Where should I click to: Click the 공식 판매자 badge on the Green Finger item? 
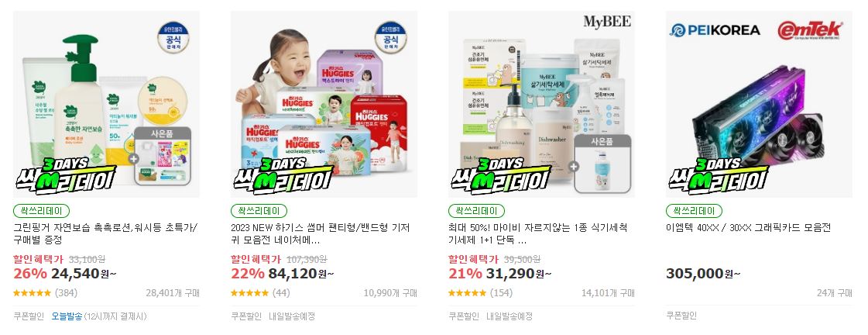click(x=173, y=37)
